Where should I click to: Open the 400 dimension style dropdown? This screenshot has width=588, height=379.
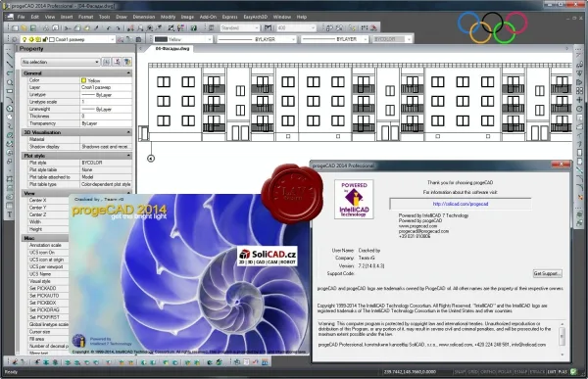pos(296,28)
